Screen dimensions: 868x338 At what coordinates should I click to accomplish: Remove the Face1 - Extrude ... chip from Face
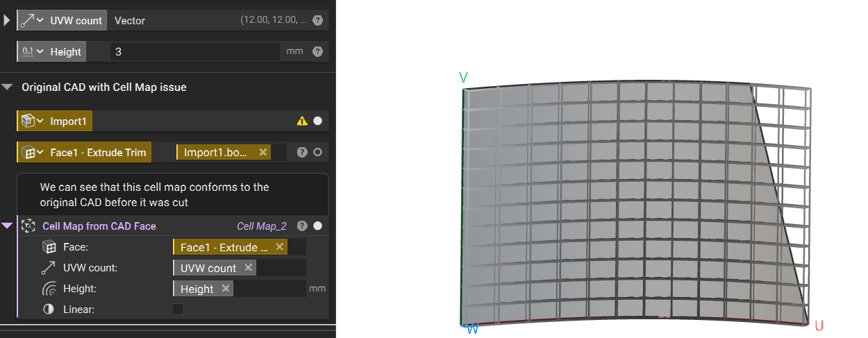[279, 246]
